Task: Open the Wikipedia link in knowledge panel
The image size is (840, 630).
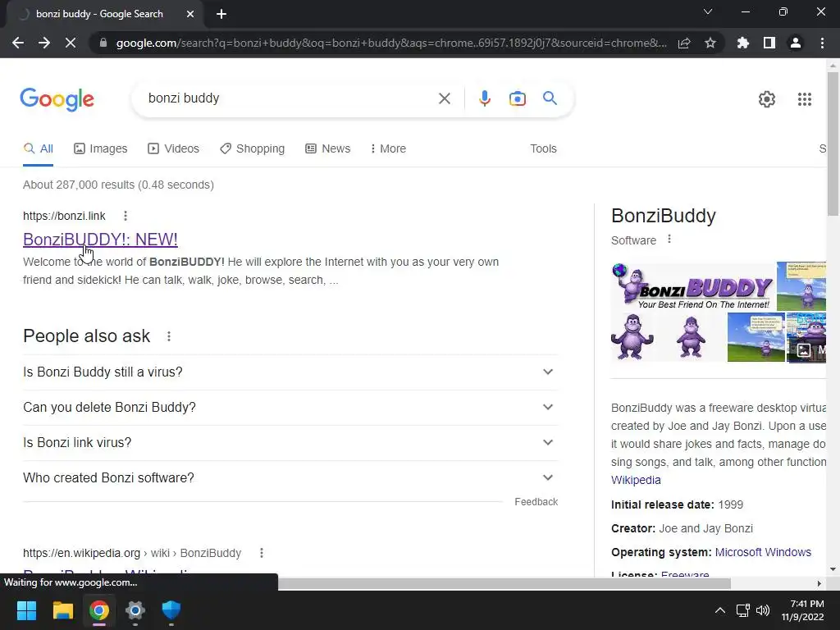Action: coord(636,480)
